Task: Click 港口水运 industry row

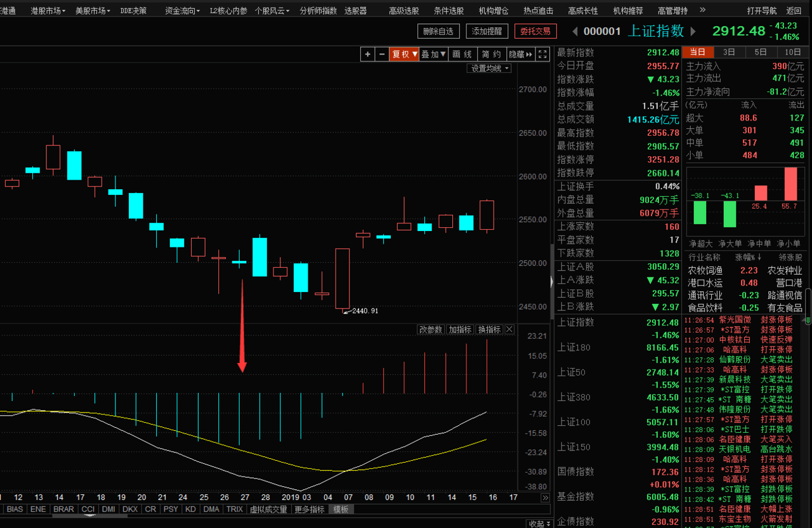Action: [x=745, y=282]
